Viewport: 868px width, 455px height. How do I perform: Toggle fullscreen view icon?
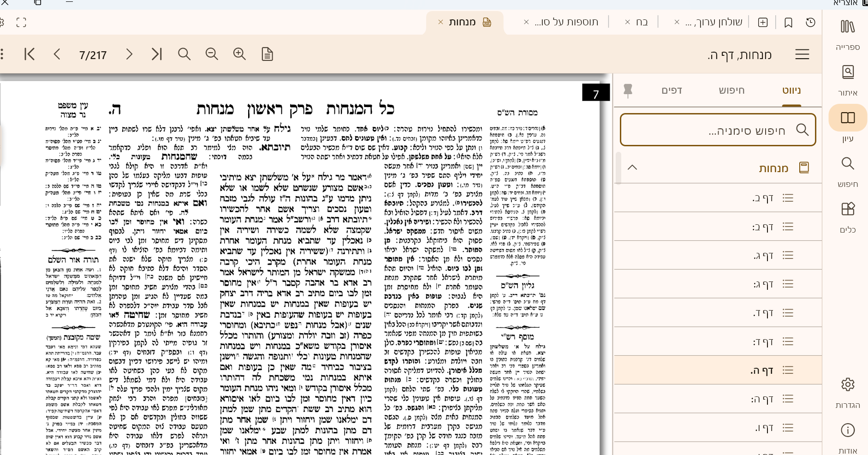[21, 23]
